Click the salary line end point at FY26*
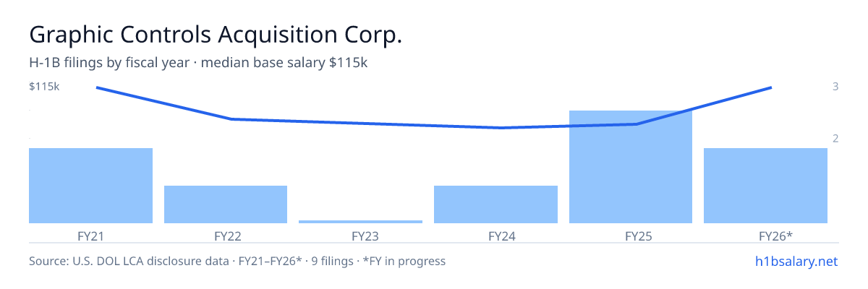The width and height of the screenshot is (868, 289). tap(771, 87)
